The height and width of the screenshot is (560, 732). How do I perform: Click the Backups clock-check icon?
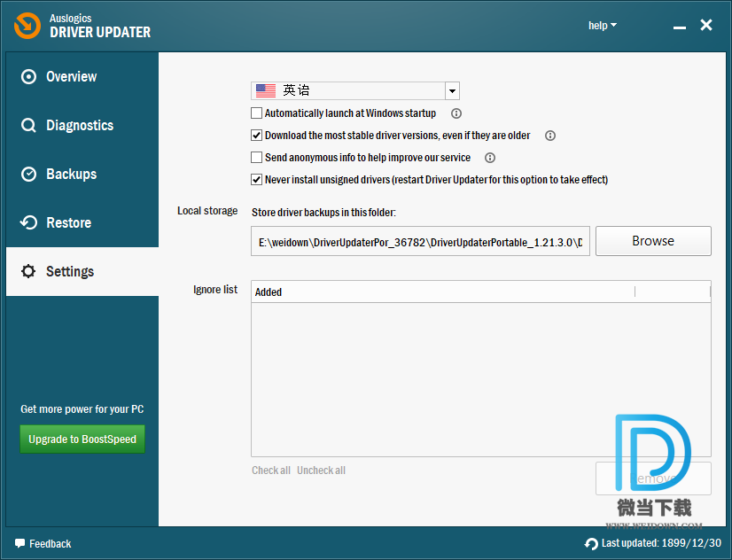(x=28, y=174)
